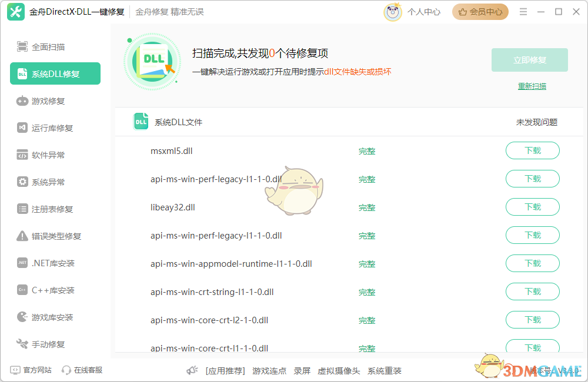
Task: Click the 错误类型修复 warning triangle icon
Action: coord(22,236)
